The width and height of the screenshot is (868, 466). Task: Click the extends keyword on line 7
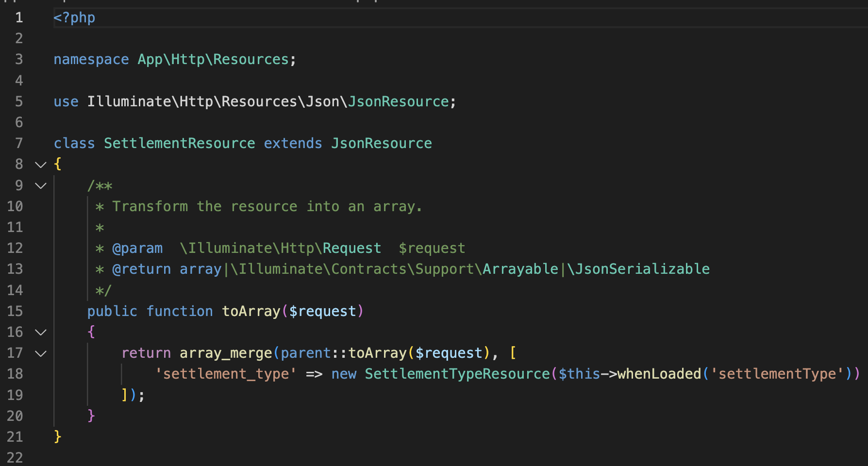click(293, 143)
